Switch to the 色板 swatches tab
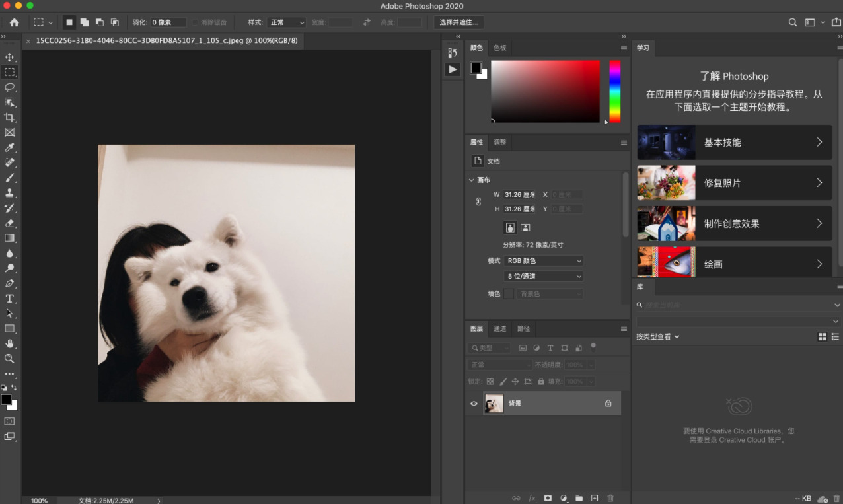 (500, 48)
